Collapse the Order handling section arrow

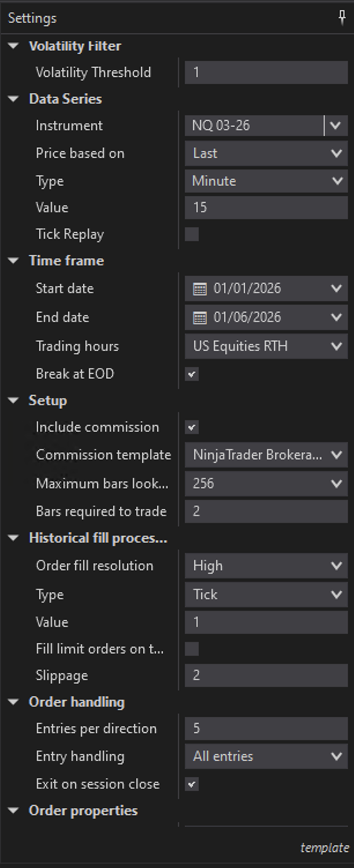[13, 703]
